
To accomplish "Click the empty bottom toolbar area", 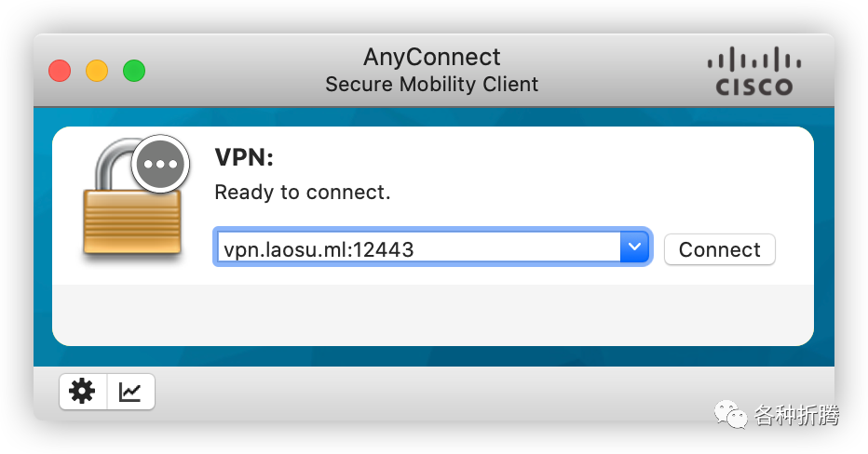I will click(x=432, y=393).
